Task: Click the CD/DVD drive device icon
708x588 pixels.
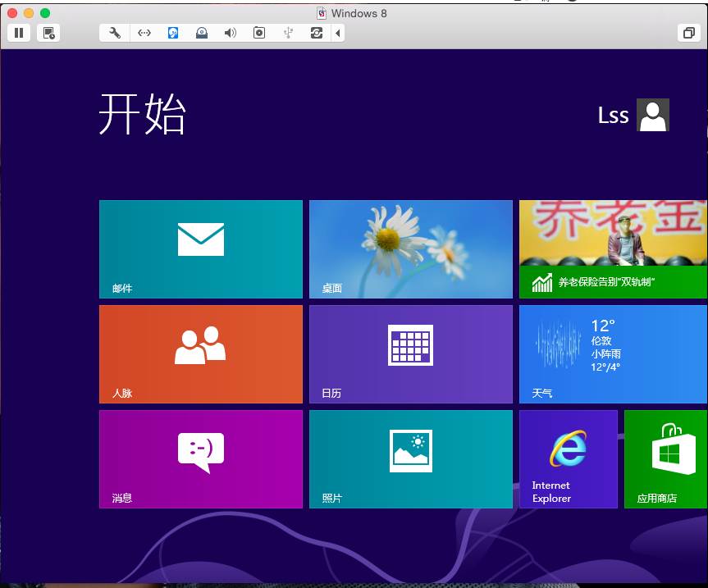Action: point(201,33)
